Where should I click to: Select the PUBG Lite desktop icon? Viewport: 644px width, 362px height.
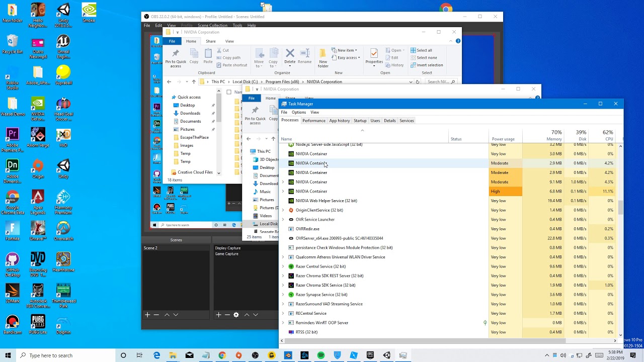[38, 324]
